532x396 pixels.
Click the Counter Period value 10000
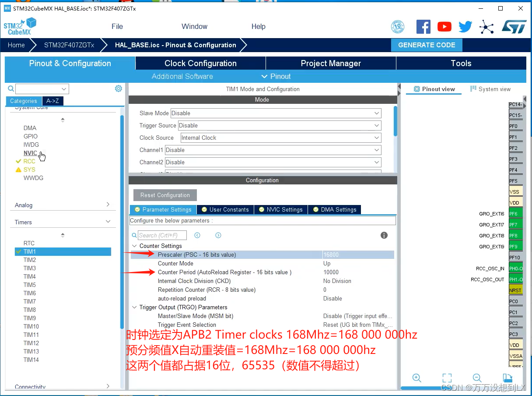pos(331,272)
